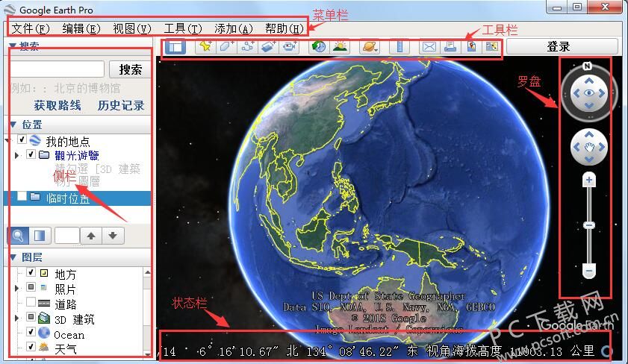Reset north with the N compass marker
This screenshot has height=364, width=628.
pyautogui.click(x=587, y=66)
